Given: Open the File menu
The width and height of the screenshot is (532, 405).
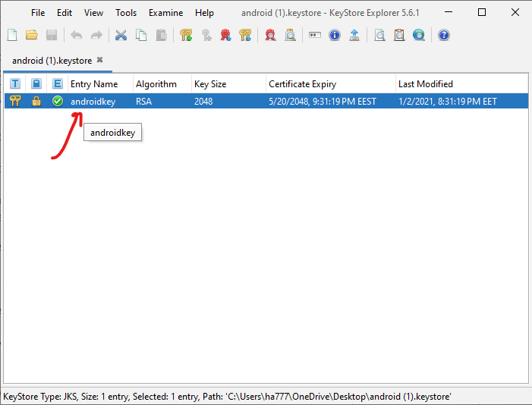Looking at the screenshot, I should [38, 13].
